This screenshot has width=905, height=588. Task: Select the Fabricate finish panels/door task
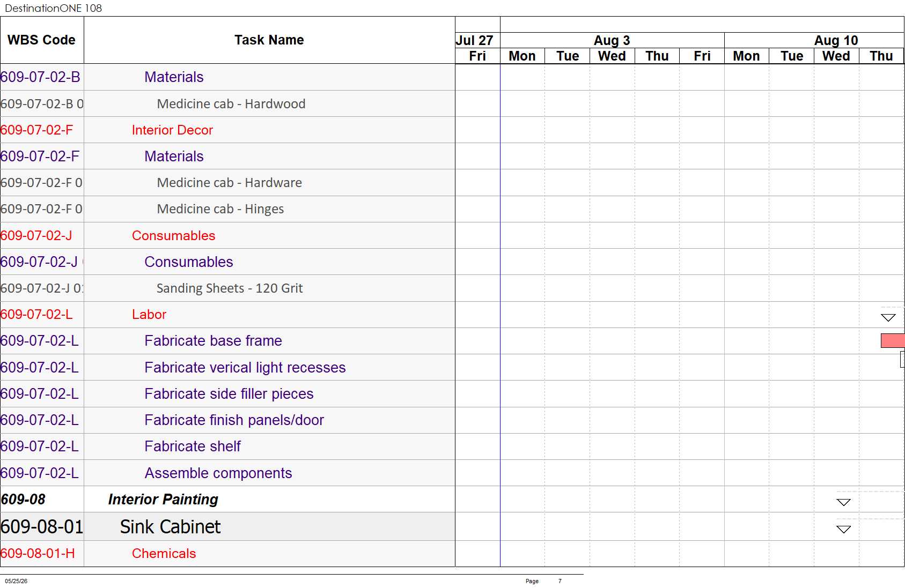pos(234,420)
